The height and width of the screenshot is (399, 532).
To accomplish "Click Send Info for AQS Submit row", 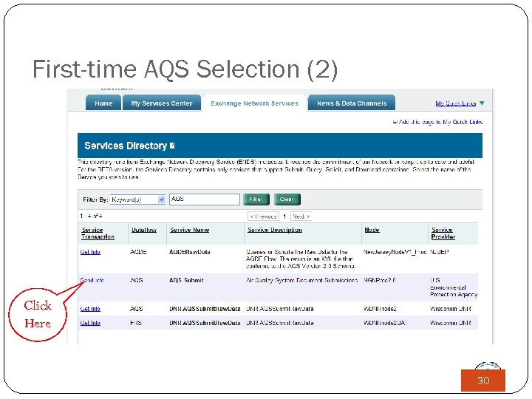I will (92, 280).
